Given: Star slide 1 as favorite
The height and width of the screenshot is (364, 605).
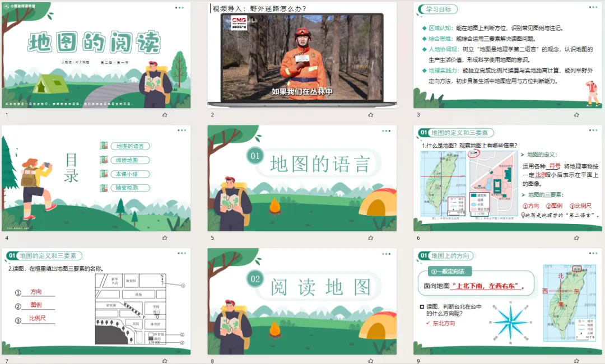Looking at the screenshot, I should [x=165, y=115].
